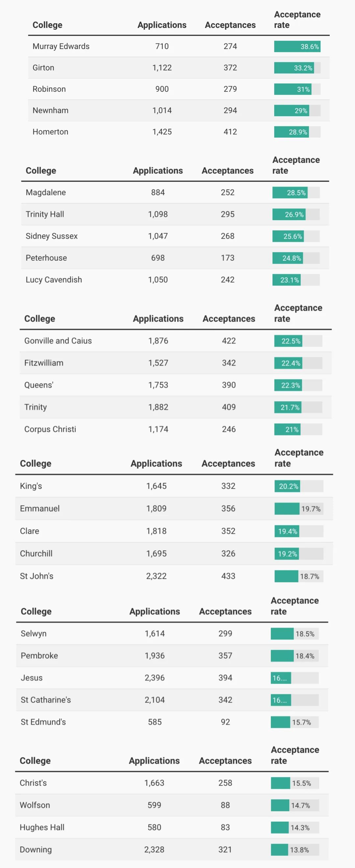Click the Corpus Christi 21% bar
Screen dimensions: 355x868
point(298,430)
